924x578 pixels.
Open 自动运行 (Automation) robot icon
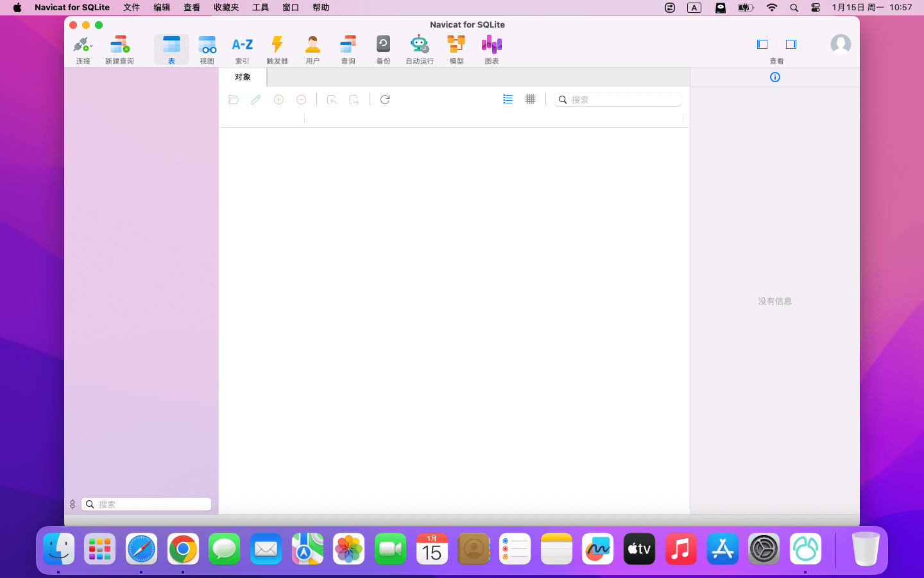pyautogui.click(x=420, y=49)
